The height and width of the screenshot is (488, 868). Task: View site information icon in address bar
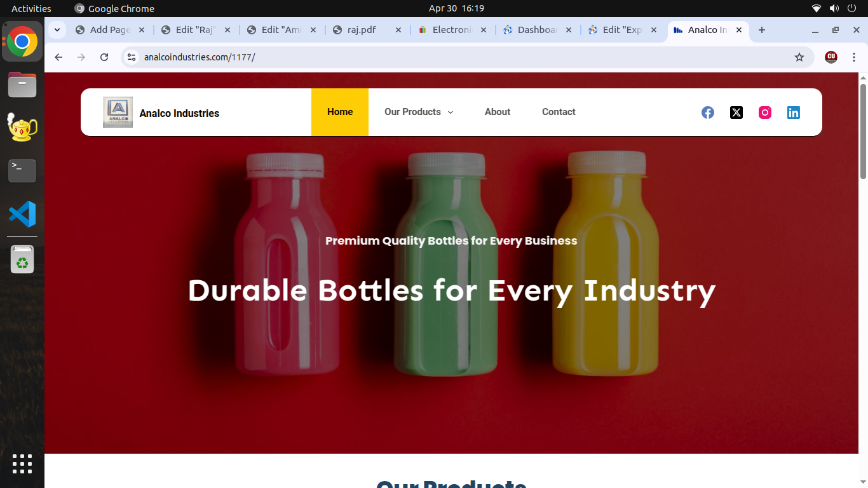[132, 57]
